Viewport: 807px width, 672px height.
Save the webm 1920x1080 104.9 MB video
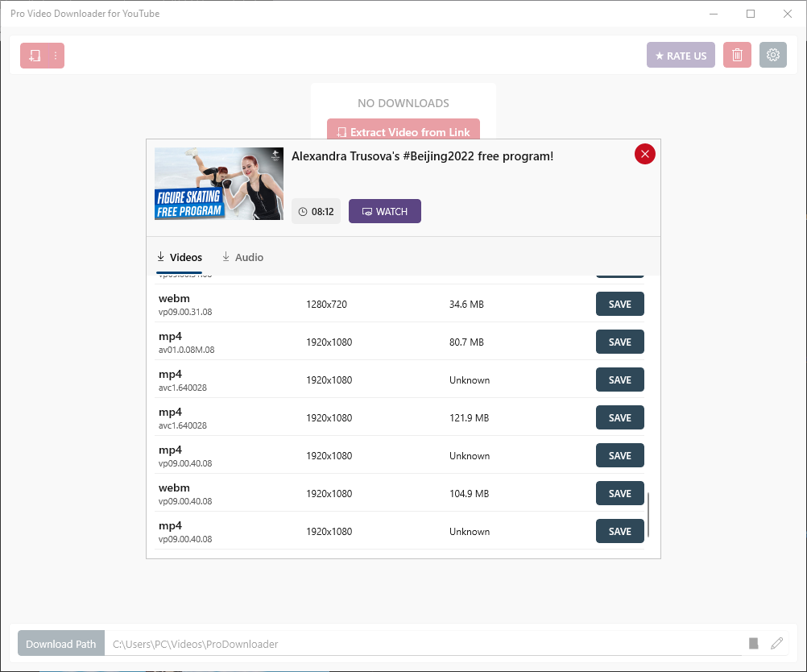pos(619,493)
